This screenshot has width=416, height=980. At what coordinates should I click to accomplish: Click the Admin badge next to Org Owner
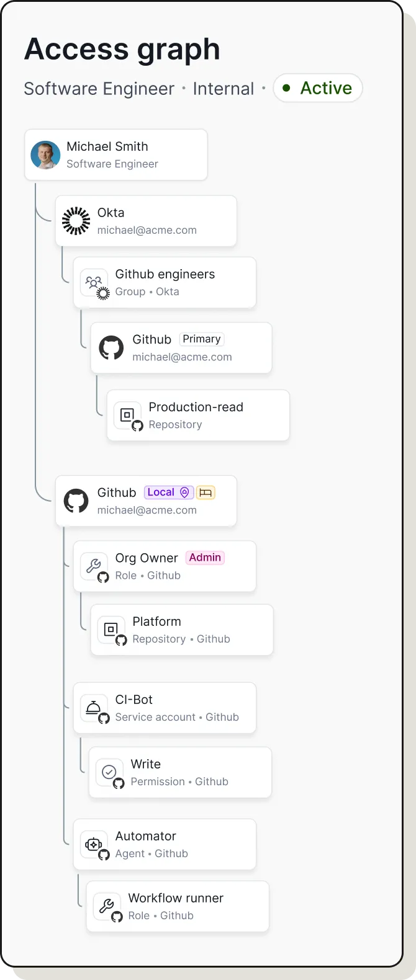[205, 557]
